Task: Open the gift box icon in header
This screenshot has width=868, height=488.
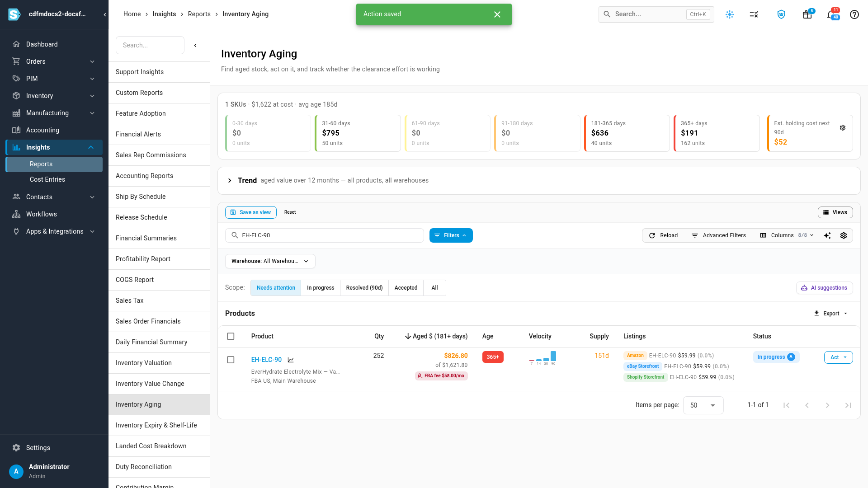Action: coord(807,14)
